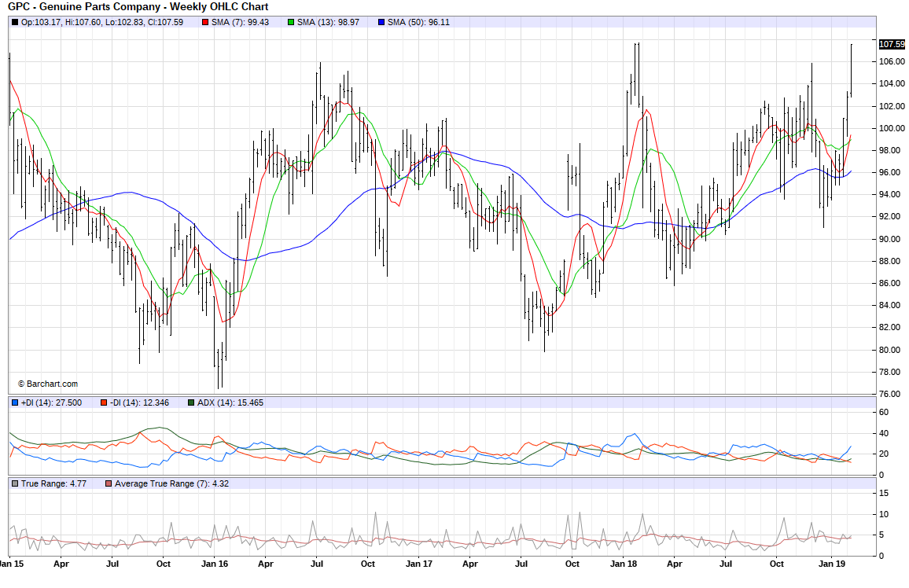Viewport: 909px width, 588px height.
Task: Click the chart title GPC - Genuine Parts Company
Action: click(138, 6)
